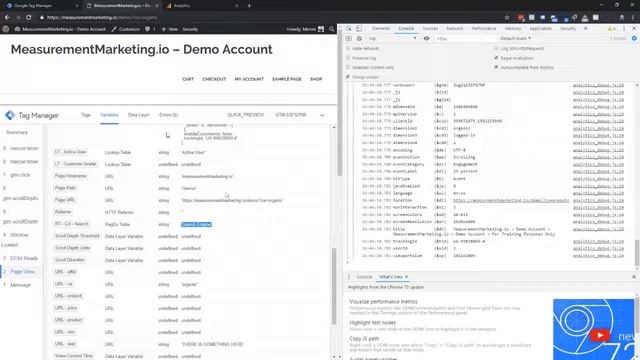The image size is (640, 360).
Task: Collapse Tag Manager debug panel chevron
Action: click(322, 115)
